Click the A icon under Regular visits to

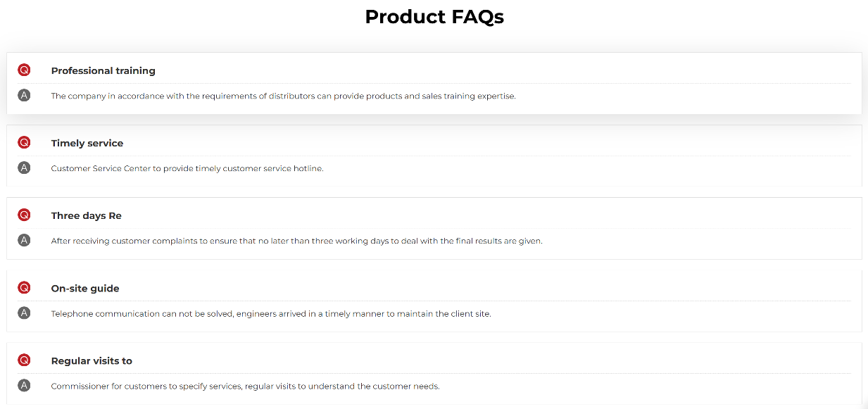25,386
